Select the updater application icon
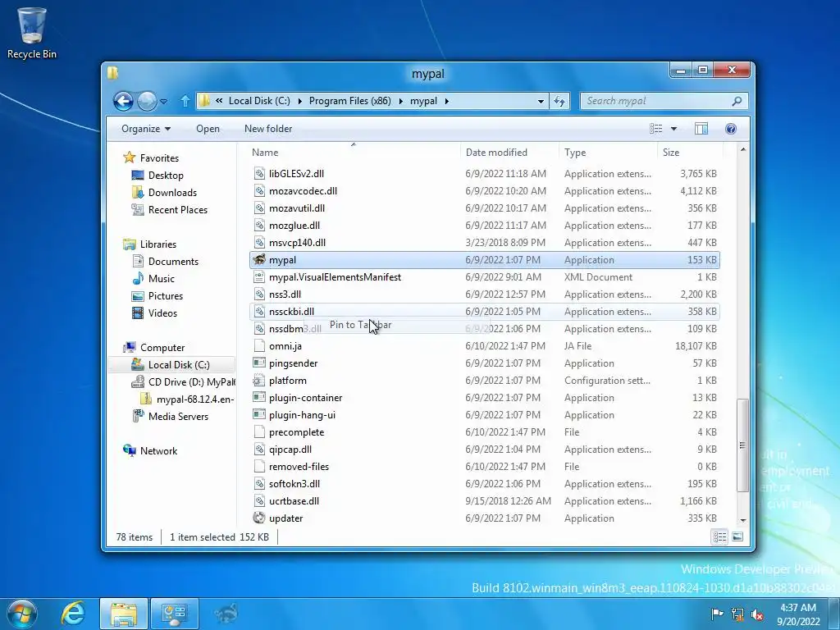The image size is (840, 630). [x=259, y=518]
